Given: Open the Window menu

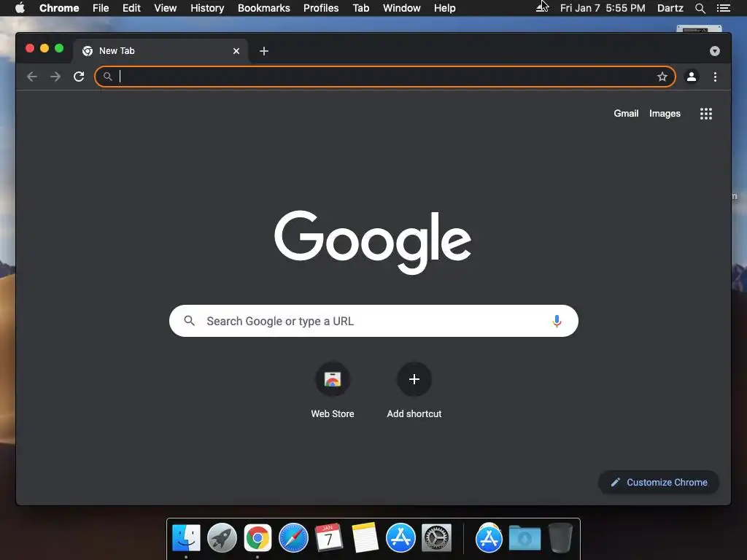Looking at the screenshot, I should coord(402,8).
